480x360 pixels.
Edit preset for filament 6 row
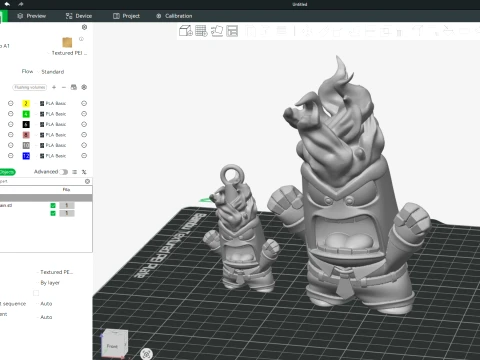[84, 124]
